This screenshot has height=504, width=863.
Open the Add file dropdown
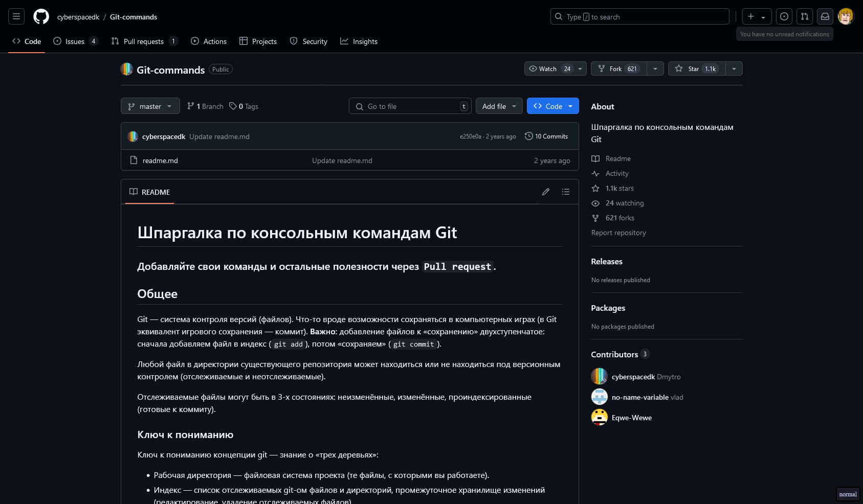click(x=499, y=106)
